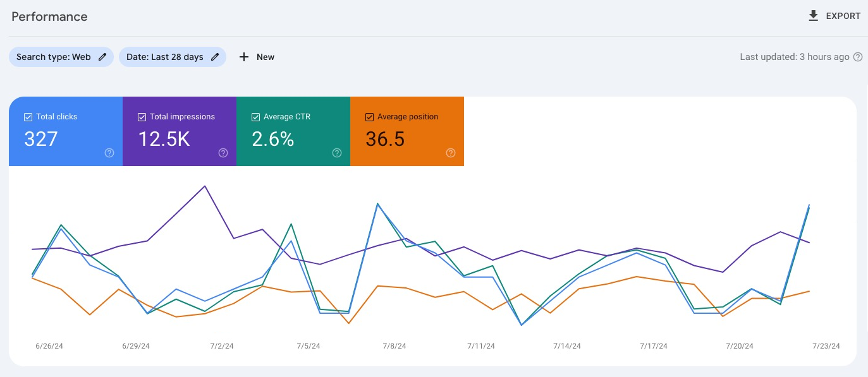Click the purple impressions peak on chart
This screenshot has width=868, height=377.
(204, 186)
